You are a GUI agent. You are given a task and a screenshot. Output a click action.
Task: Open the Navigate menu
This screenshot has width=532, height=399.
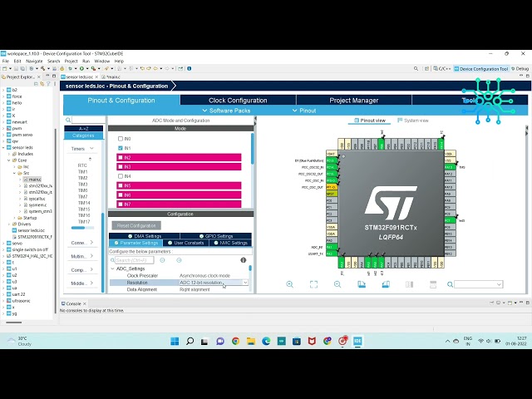(34, 61)
